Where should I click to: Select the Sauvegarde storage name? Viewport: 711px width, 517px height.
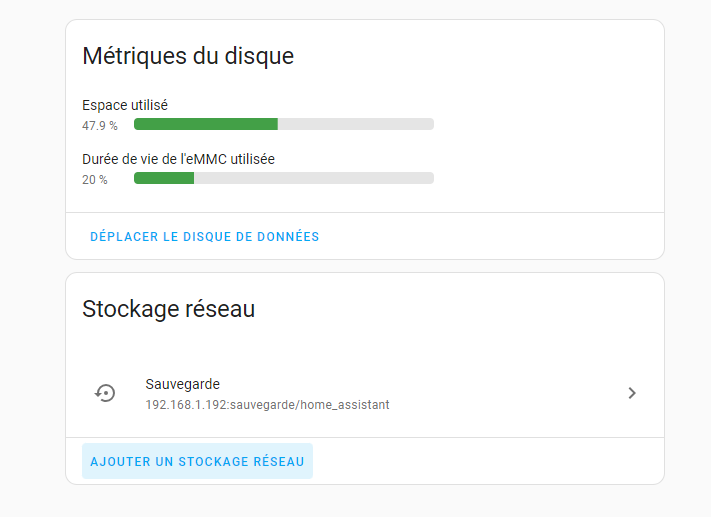182,384
